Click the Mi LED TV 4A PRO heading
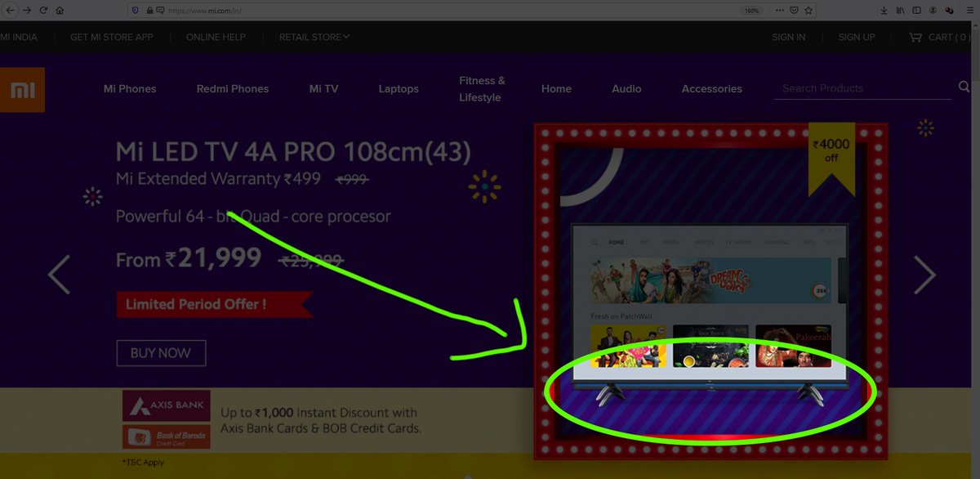The image size is (980, 479). [x=293, y=152]
